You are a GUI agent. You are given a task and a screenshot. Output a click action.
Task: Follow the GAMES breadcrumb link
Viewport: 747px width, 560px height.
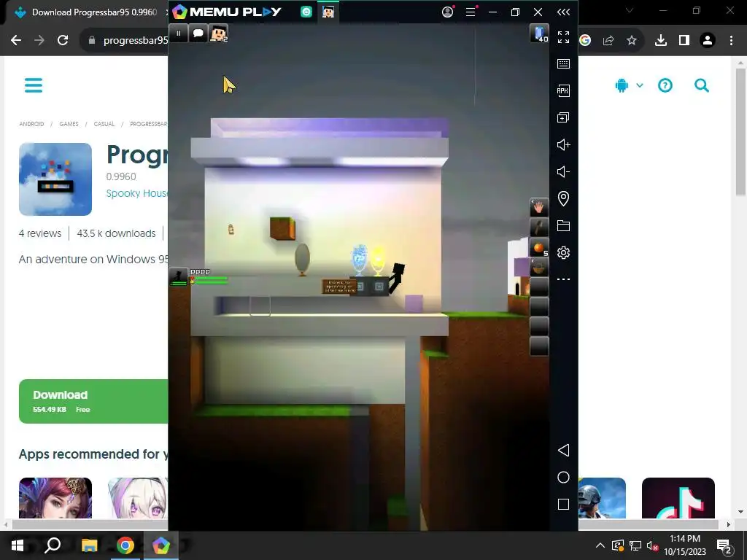click(69, 124)
